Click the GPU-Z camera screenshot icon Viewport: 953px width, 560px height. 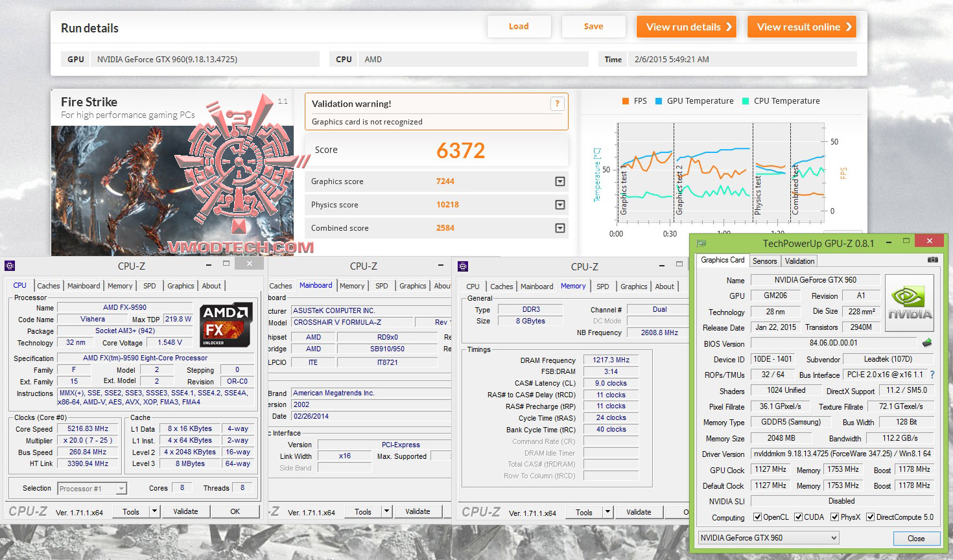(x=932, y=260)
